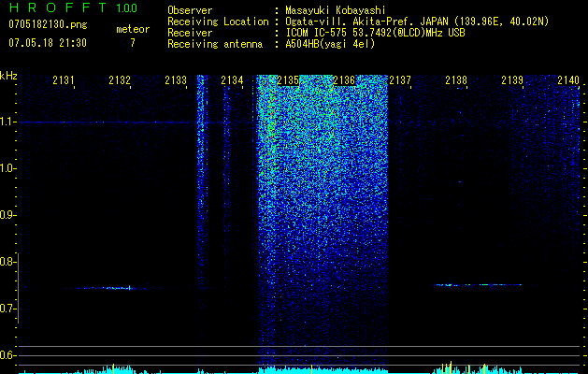Click the Receiving Location label

[x=218, y=22]
